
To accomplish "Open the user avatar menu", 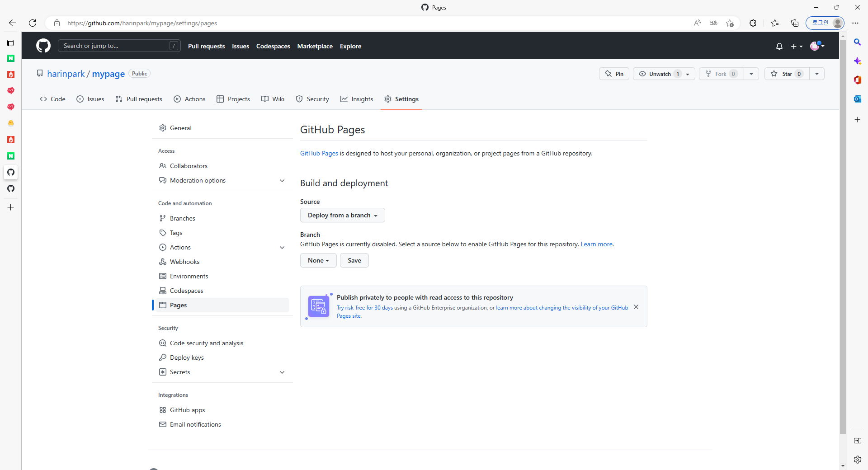I will click(817, 46).
